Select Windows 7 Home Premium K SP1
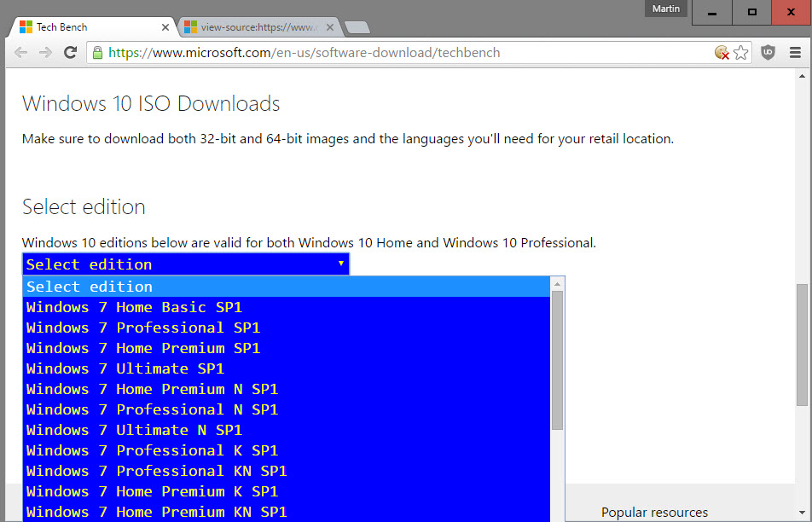 (x=287, y=491)
